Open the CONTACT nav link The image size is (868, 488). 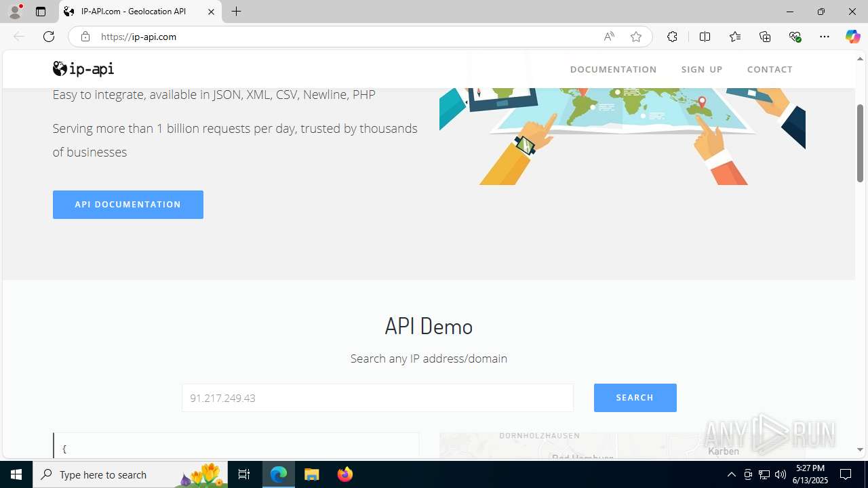[x=770, y=69]
